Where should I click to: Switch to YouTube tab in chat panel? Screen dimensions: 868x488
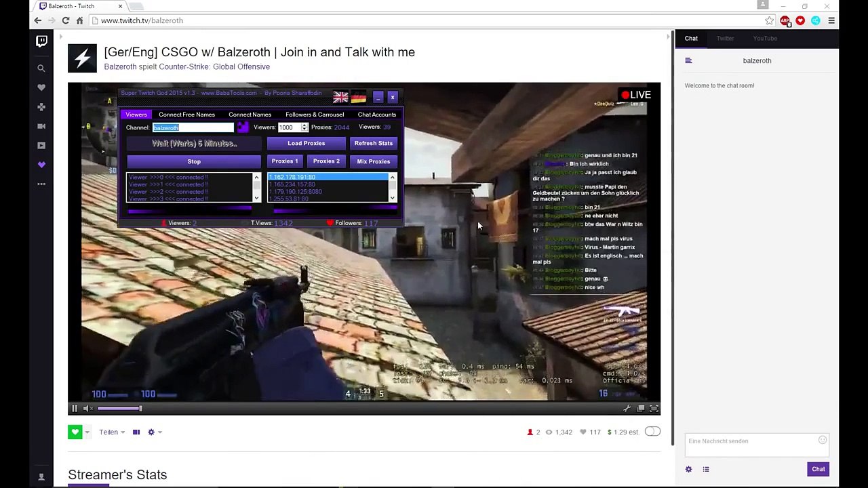(765, 39)
